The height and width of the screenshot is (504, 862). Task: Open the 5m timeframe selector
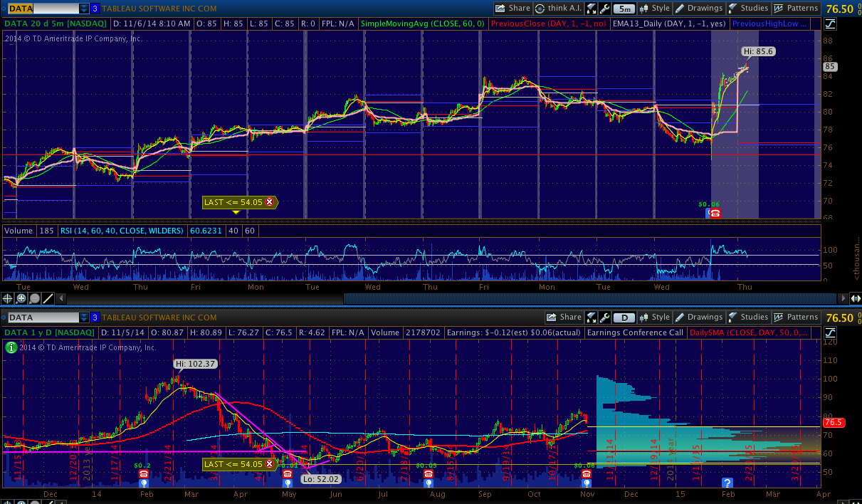624,9
